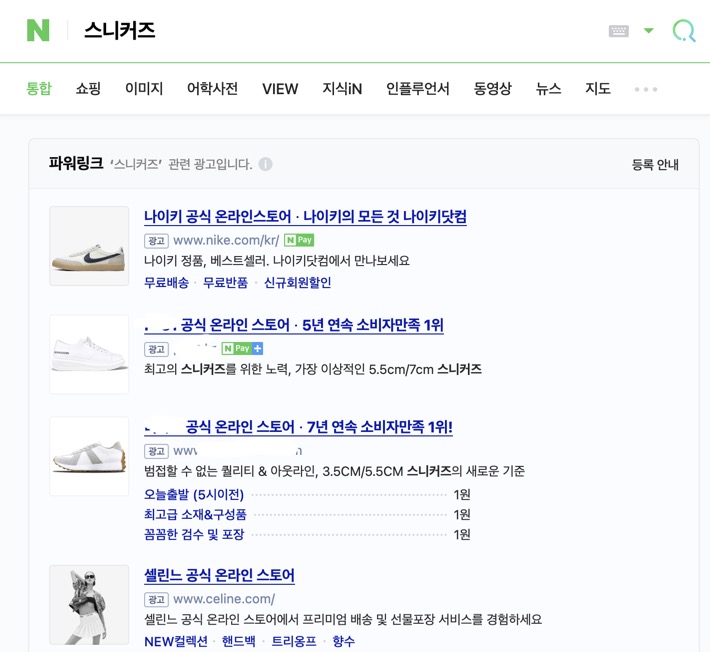Click the N Pay badge on Nike ad
This screenshot has height=652, width=710.
pyautogui.click(x=299, y=240)
